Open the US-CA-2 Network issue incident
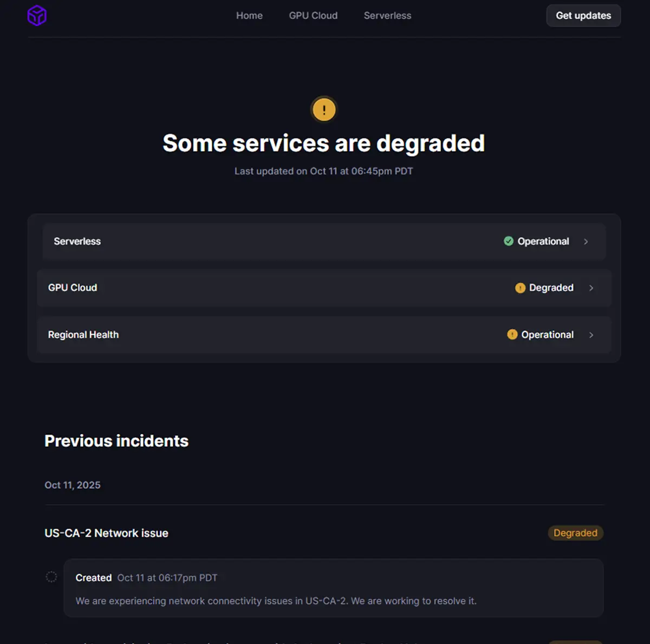 click(106, 533)
